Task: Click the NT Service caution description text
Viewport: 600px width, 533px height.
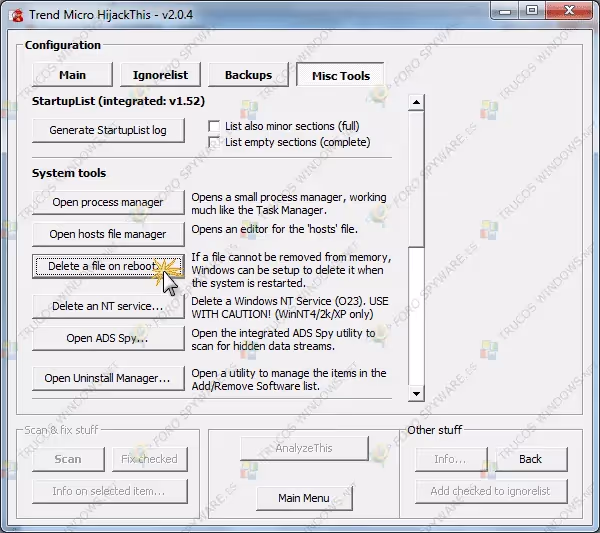Action: point(290,308)
